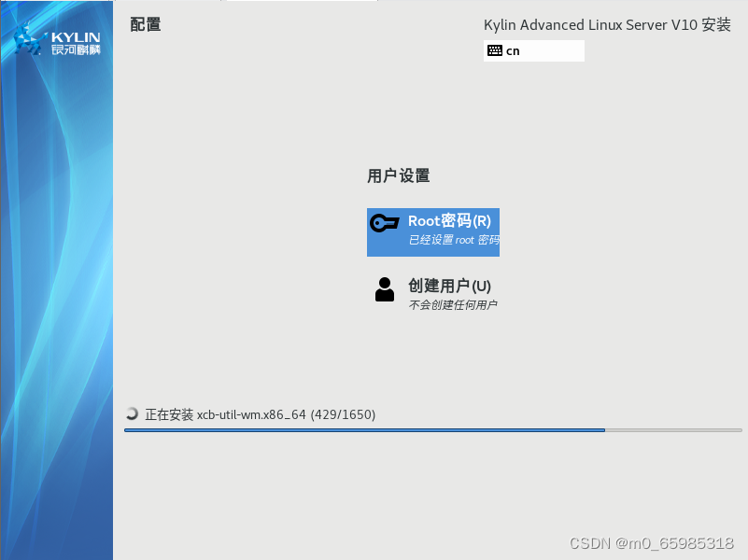Image resolution: width=748 pixels, height=560 pixels.
Task: Click the spinner icon next to 正在安装
Action: click(x=132, y=413)
